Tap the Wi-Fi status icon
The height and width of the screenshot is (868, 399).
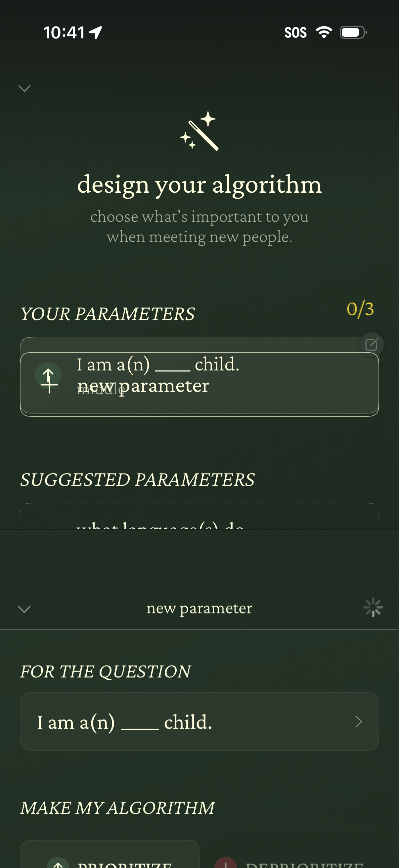[x=324, y=32]
